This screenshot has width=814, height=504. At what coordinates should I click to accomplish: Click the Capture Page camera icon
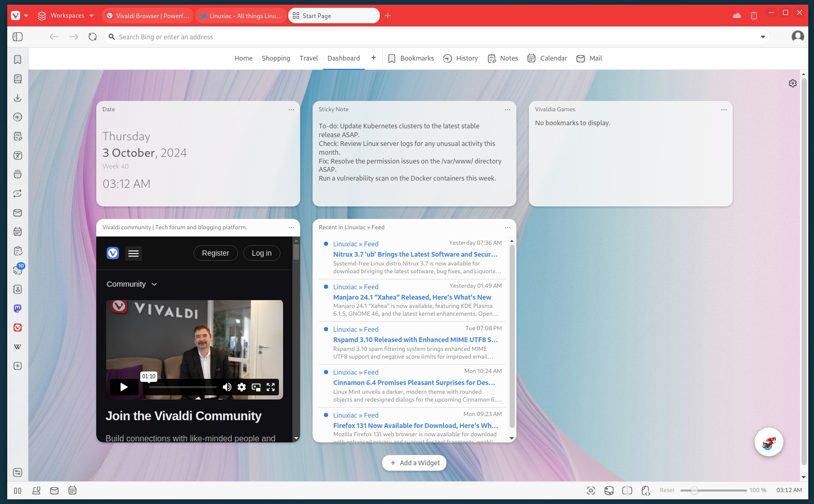[x=591, y=491]
